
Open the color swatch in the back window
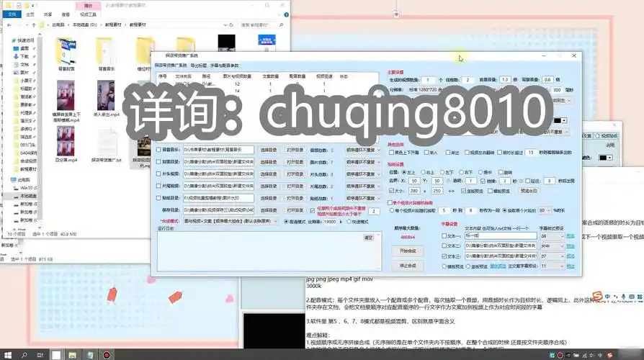point(606,158)
